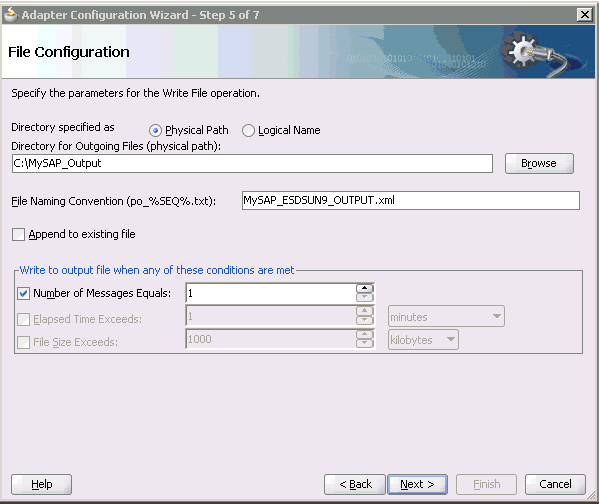Screen dimensions: 599x504
Task: Click the 'File Configuration' heading
Action: [x=69, y=52]
